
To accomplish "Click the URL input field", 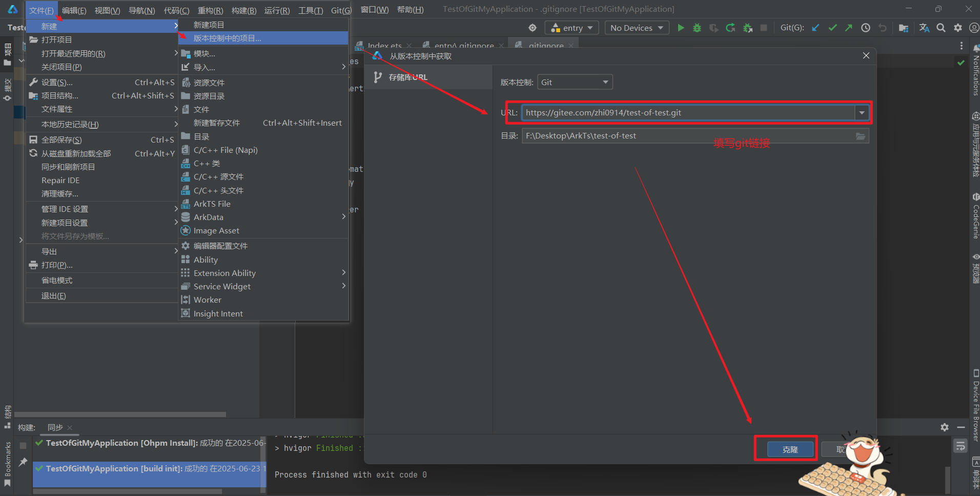I will coord(688,113).
